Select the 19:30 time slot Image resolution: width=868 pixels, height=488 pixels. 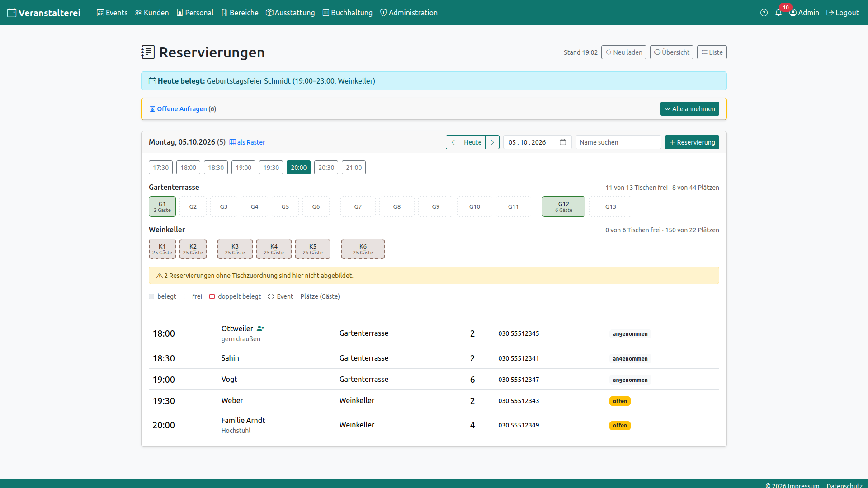(271, 168)
